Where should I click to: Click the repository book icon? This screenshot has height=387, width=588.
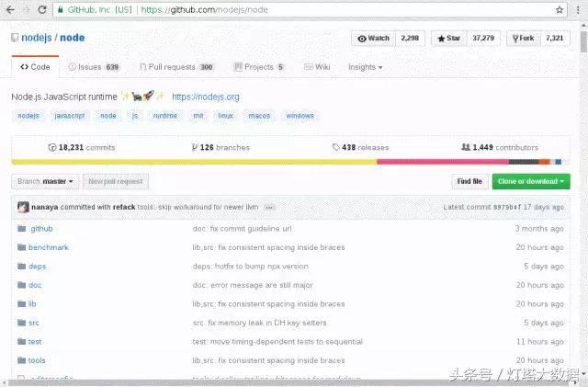[x=15, y=38]
